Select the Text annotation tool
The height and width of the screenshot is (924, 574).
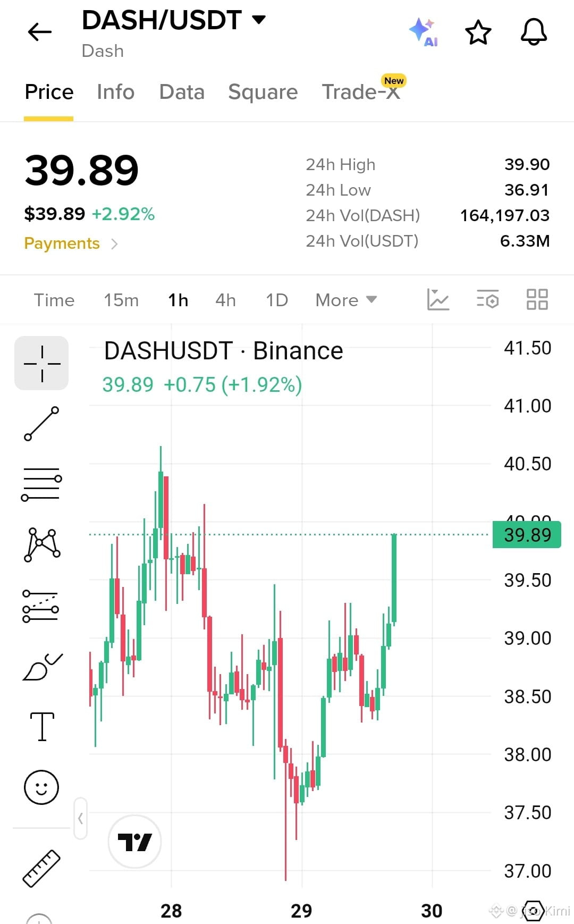(42, 727)
